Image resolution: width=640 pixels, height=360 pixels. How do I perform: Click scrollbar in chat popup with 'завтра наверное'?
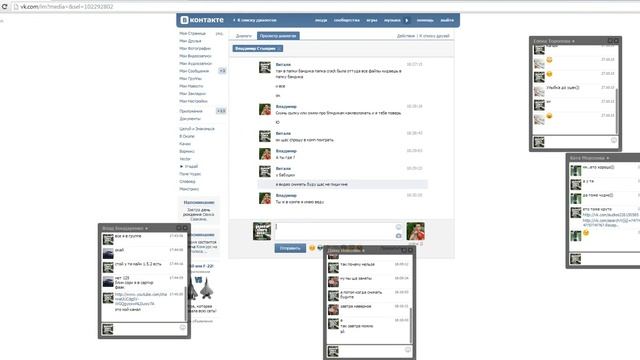click(x=411, y=325)
